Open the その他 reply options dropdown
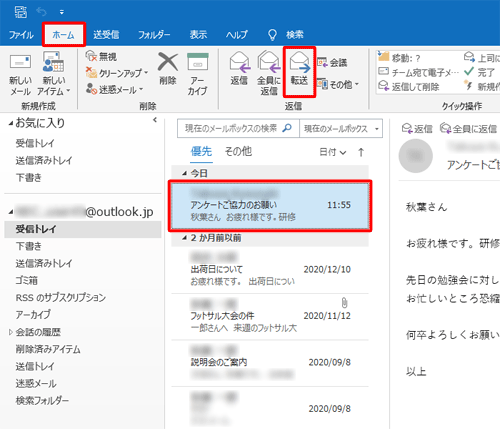Screen dimensions: 500x429 [x=338, y=84]
